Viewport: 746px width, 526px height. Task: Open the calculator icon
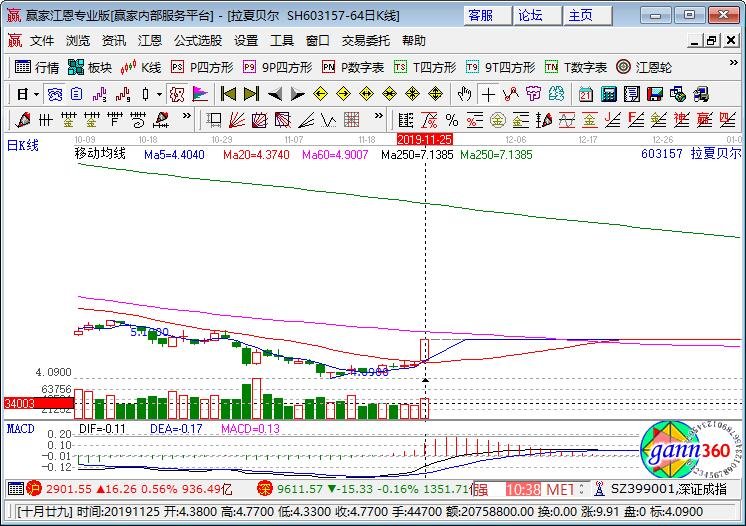[x=609, y=94]
